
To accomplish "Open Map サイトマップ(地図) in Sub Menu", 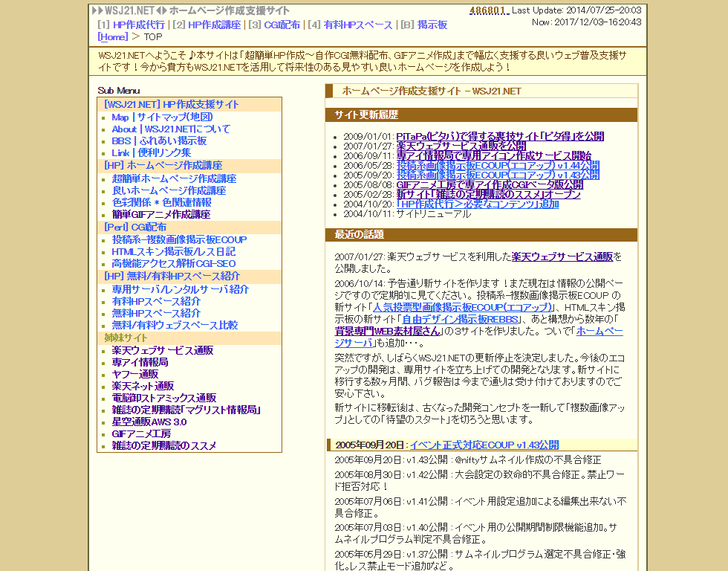I will pyautogui.click(x=162, y=117).
